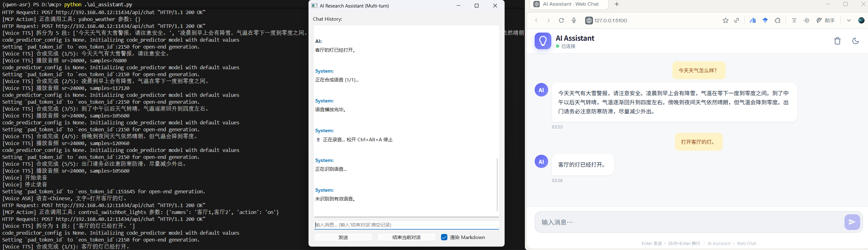Click the Chat History scrollbar thumb

[x=497, y=185]
